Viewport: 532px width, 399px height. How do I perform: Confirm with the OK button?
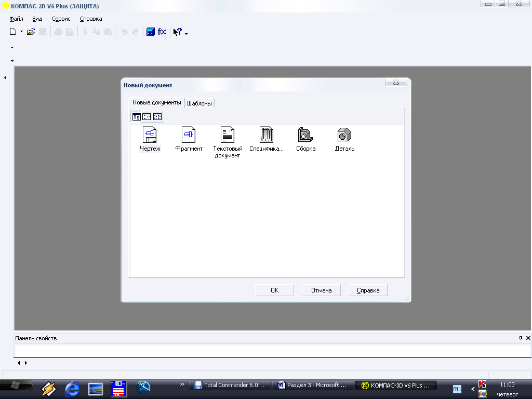pyautogui.click(x=274, y=290)
